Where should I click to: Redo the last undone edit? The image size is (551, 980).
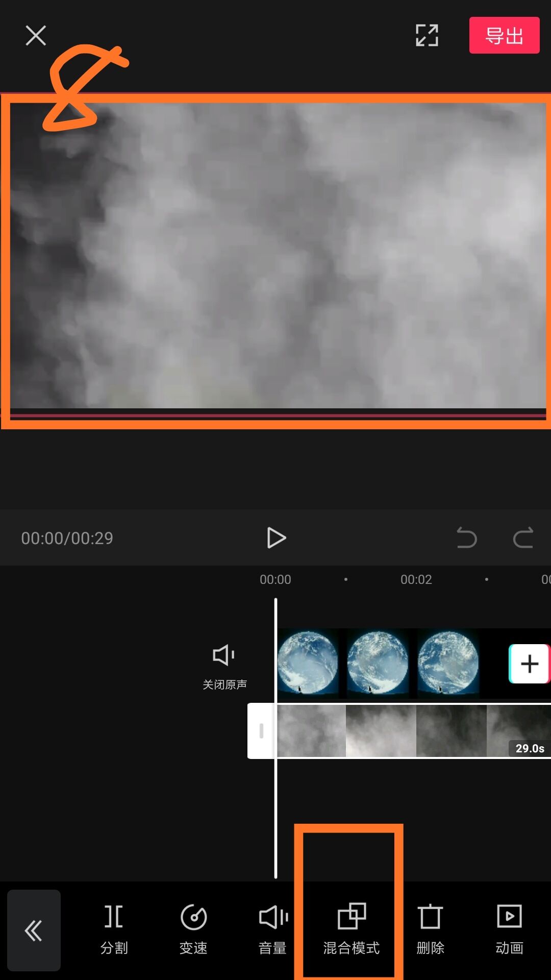[x=523, y=537]
